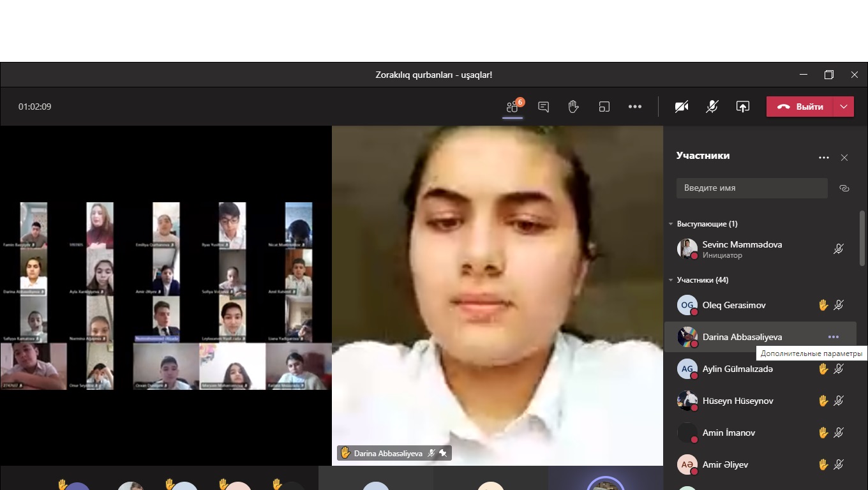The image size is (868, 490).
Task: Click the raised hand icon on Darina's video label
Action: tap(345, 453)
